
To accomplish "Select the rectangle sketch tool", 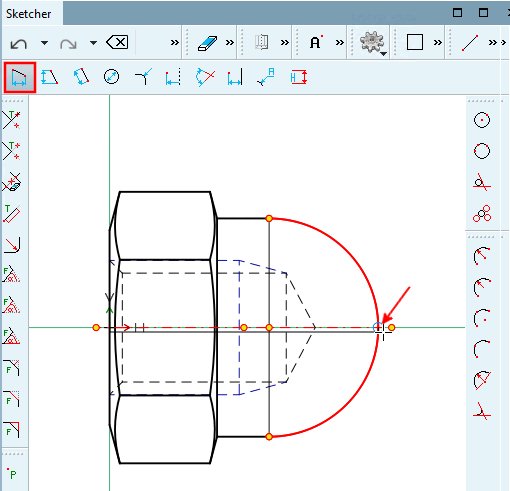I will click(x=415, y=42).
